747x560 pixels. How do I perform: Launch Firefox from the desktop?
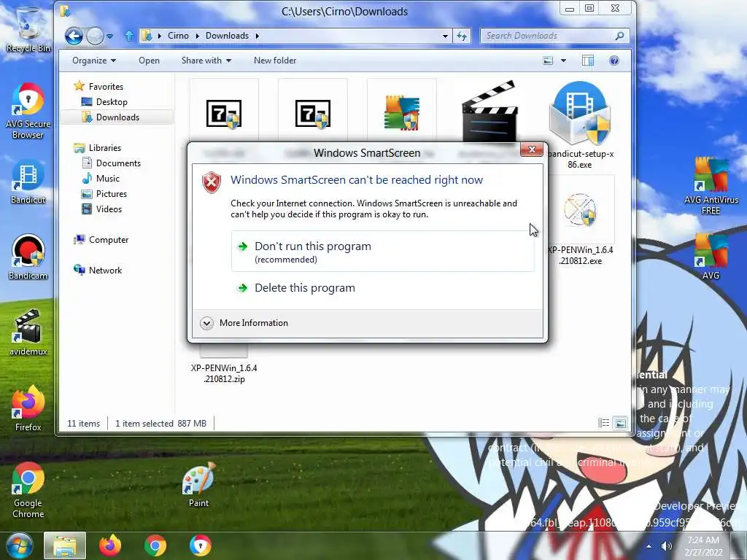[x=28, y=408]
